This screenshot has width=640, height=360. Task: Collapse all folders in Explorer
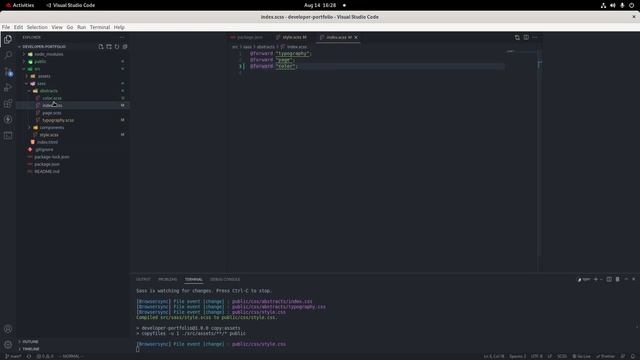[125, 47]
